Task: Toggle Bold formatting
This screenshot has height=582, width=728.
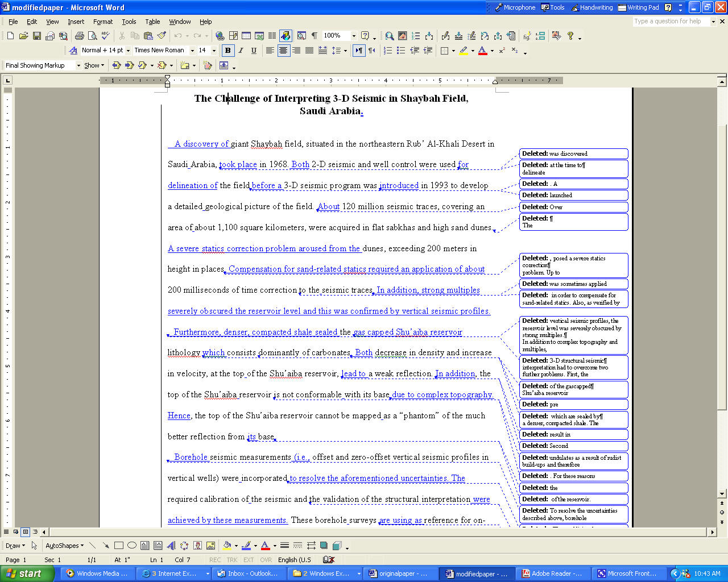Action: click(228, 51)
